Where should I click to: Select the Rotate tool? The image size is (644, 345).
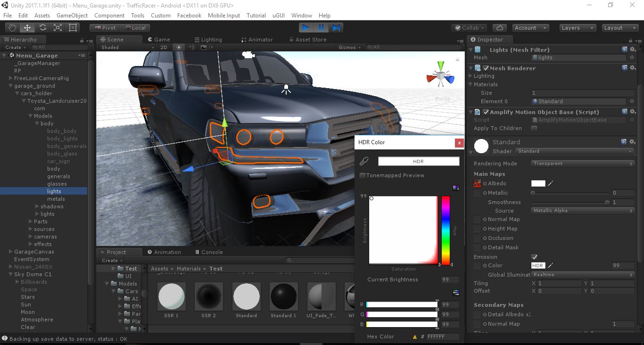(42, 28)
